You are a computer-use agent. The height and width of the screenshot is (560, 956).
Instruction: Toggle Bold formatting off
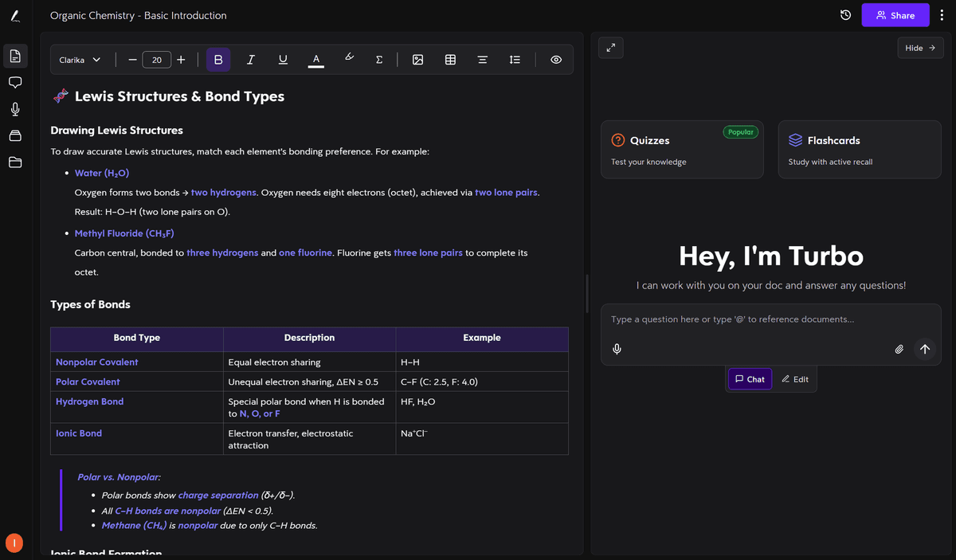[x=218, y=59]
